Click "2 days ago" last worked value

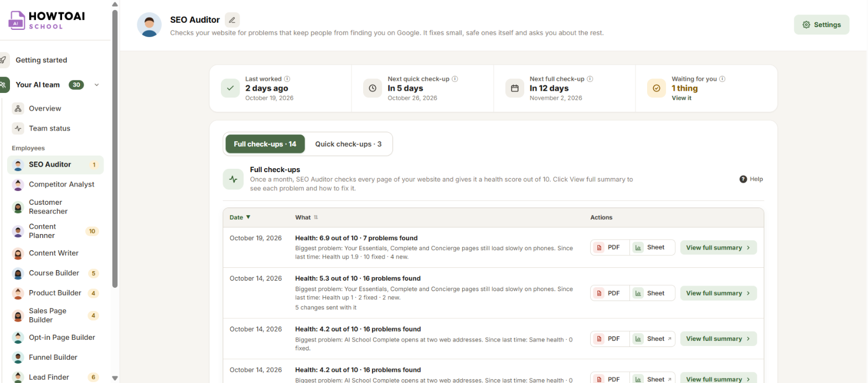pyautogui.click(x=267, y=88)
